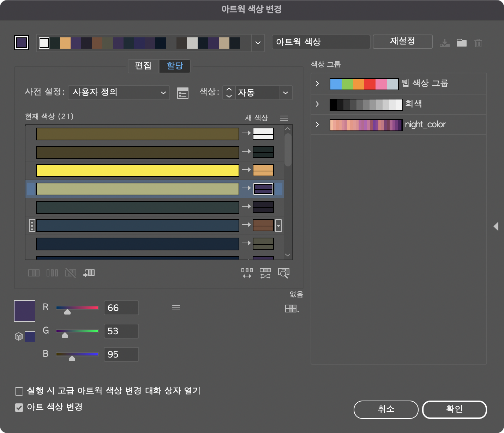Screen dimensions: 504x433
Task: Click the R value field showing 66
Action: pyautogui.click(x=121, y=307)
